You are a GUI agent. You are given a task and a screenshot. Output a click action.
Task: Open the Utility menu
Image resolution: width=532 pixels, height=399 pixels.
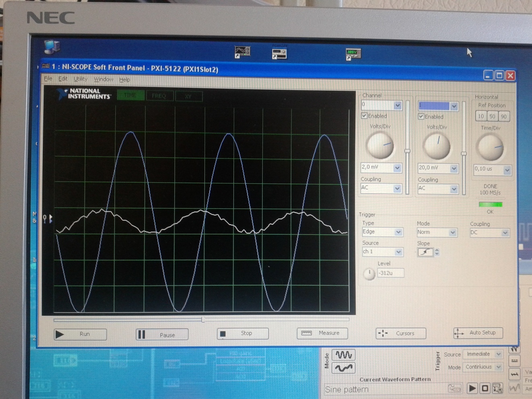80,79
